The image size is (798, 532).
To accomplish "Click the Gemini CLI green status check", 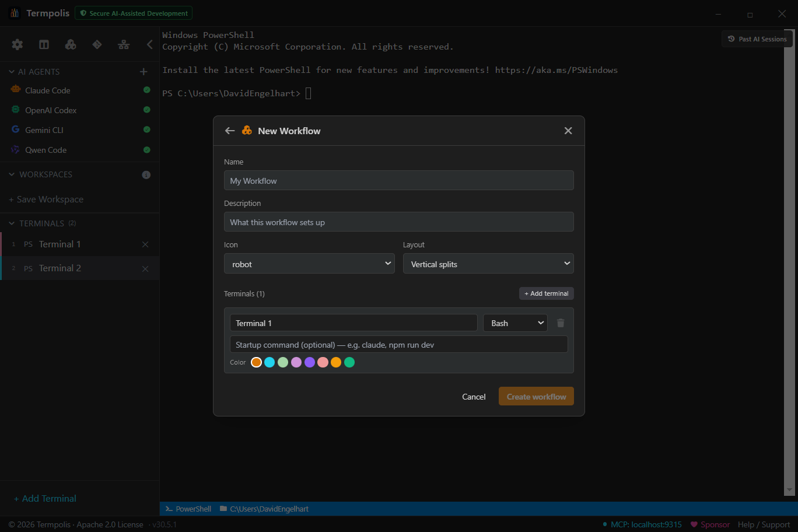I will pos(147,129).
